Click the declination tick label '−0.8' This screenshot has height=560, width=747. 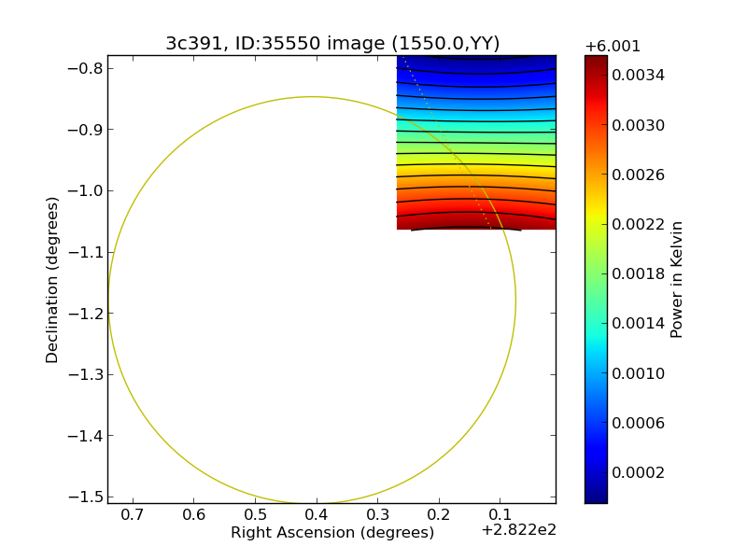(x=85, y=68)
